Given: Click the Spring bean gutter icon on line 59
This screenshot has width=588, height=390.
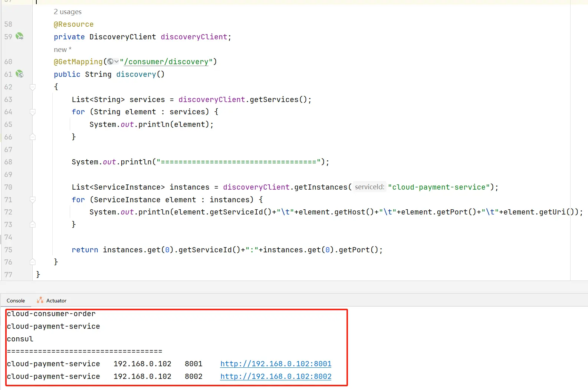Looking at the screenshot, I should (x=19, y=36).
